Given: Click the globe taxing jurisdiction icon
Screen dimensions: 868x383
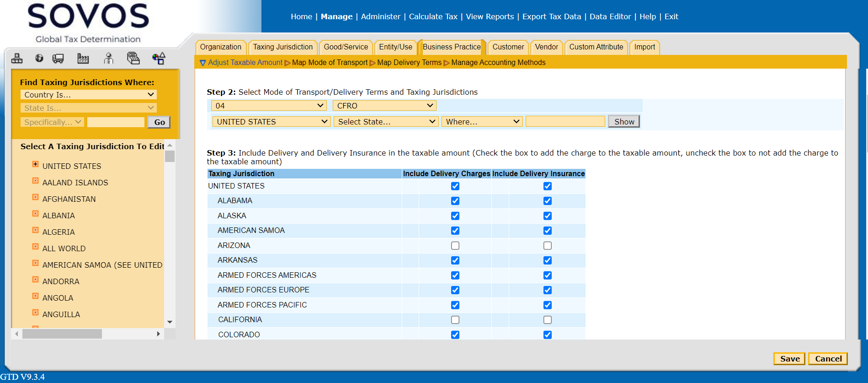Looking at the screenshot, I should click(39, 58).
